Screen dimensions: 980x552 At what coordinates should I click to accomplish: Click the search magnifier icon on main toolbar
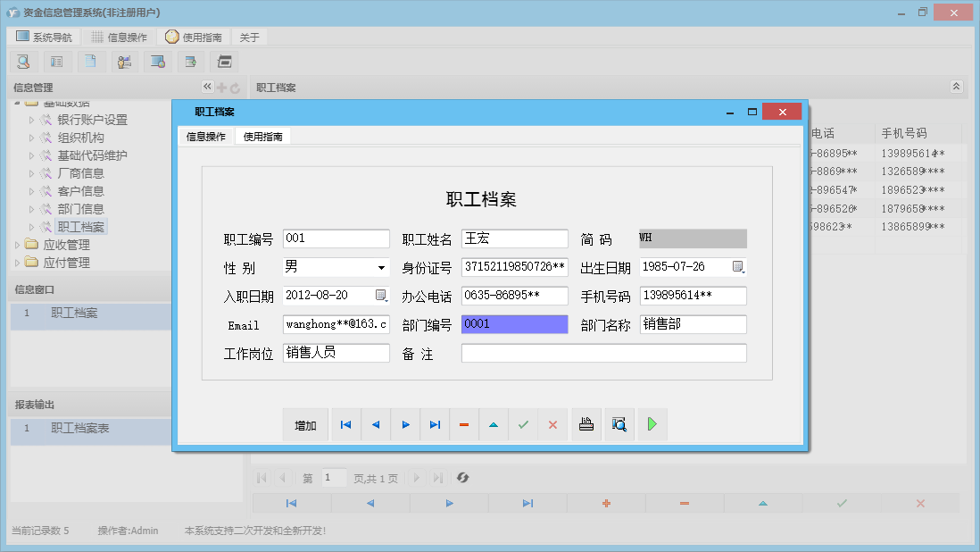point(23,62)
